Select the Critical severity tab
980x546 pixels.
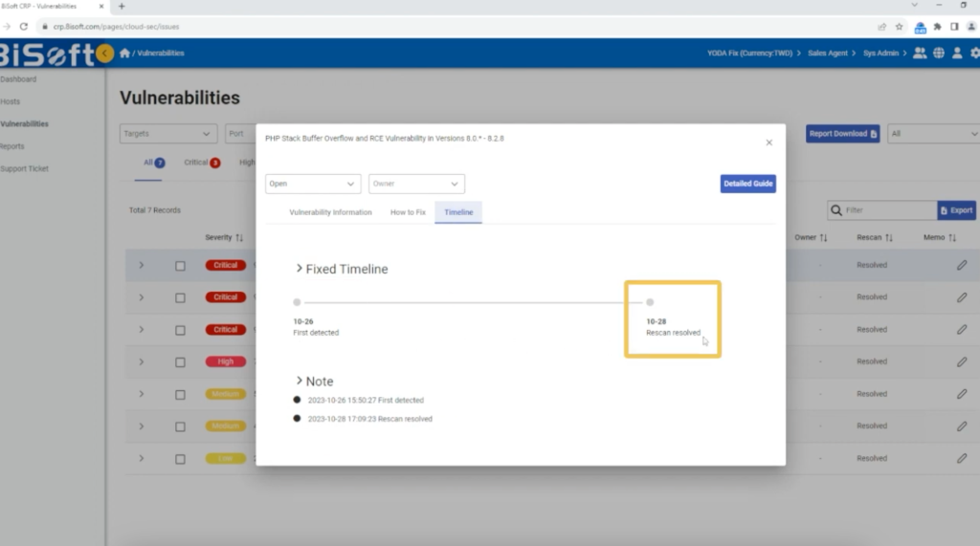click(x=202, y=163)
